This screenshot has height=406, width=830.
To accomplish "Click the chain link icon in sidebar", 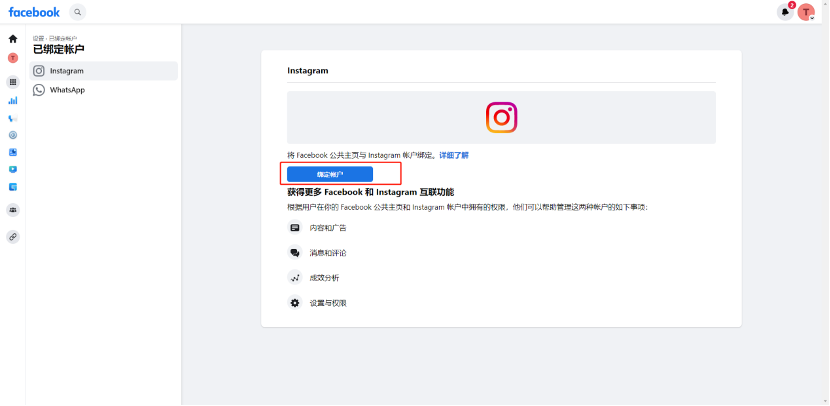I will (x=13, y=237).
